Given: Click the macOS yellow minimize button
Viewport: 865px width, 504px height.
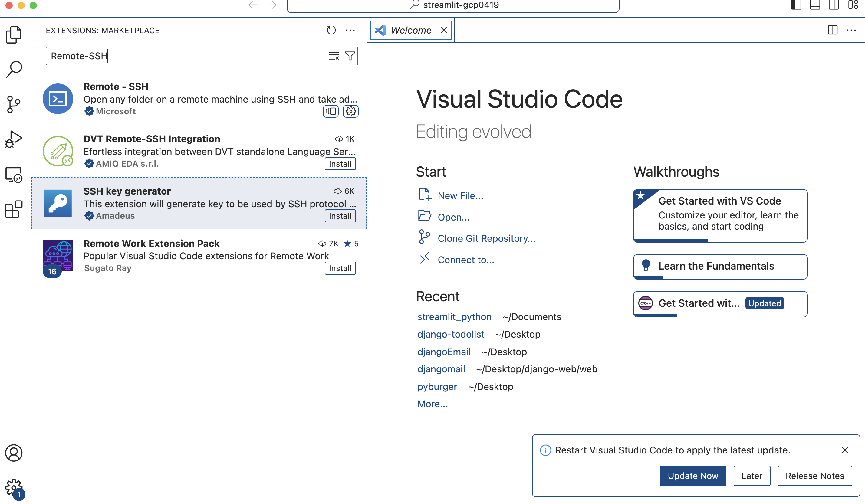Looking at the screenshot, I should click(x=21, y=5).
